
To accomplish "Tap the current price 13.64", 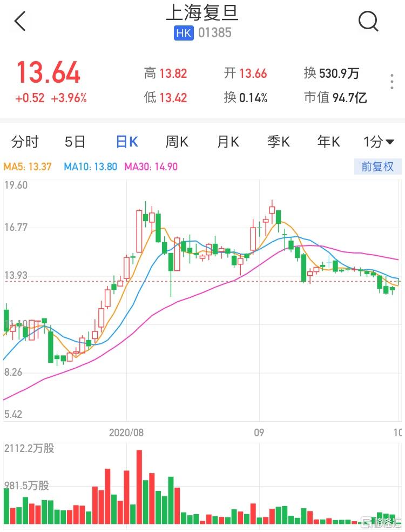I will pos(48,73).
